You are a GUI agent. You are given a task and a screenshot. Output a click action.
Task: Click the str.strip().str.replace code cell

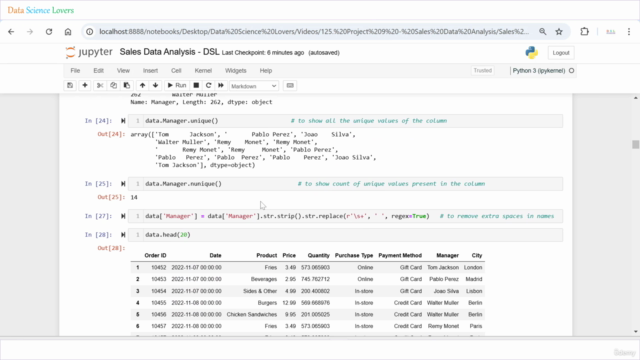pyautogui.click(x=345, y=216)
